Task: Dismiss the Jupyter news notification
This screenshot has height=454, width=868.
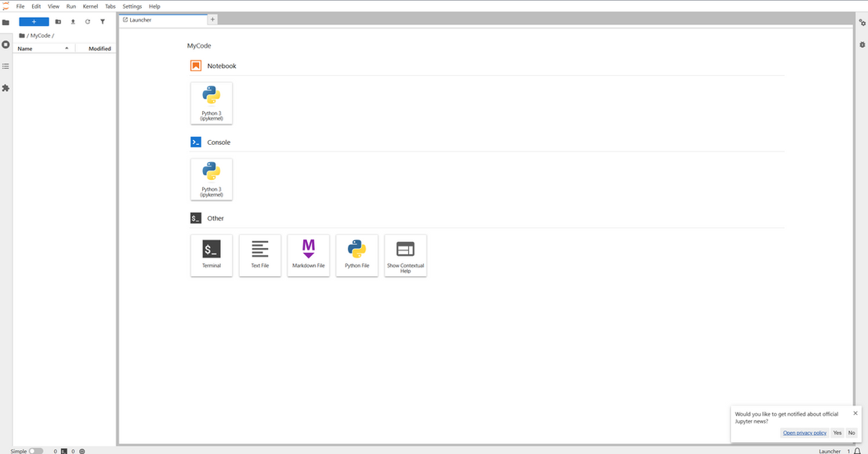Action: (855, 413)
